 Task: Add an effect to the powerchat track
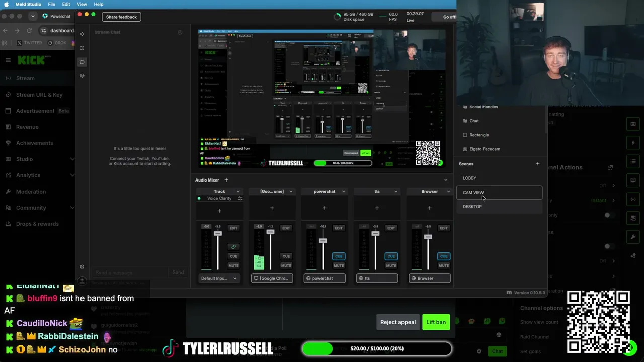pyautogui.click(x=325, y=208)
